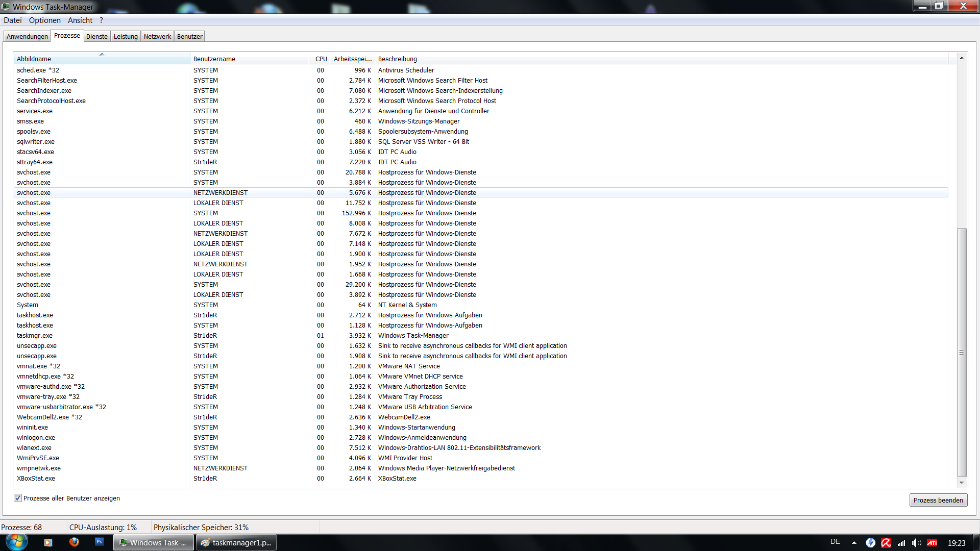
Task: Click the Windows Task-Manager taskbar button
Action: (154, 542)
